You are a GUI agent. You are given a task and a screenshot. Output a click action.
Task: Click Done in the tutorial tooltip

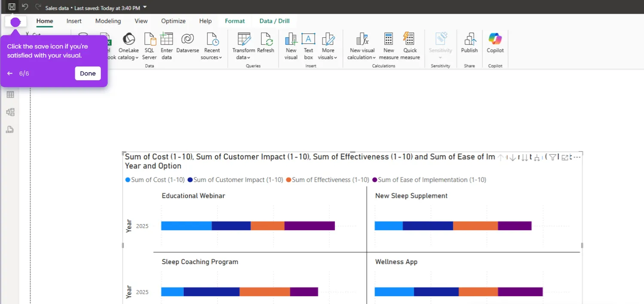88,73
